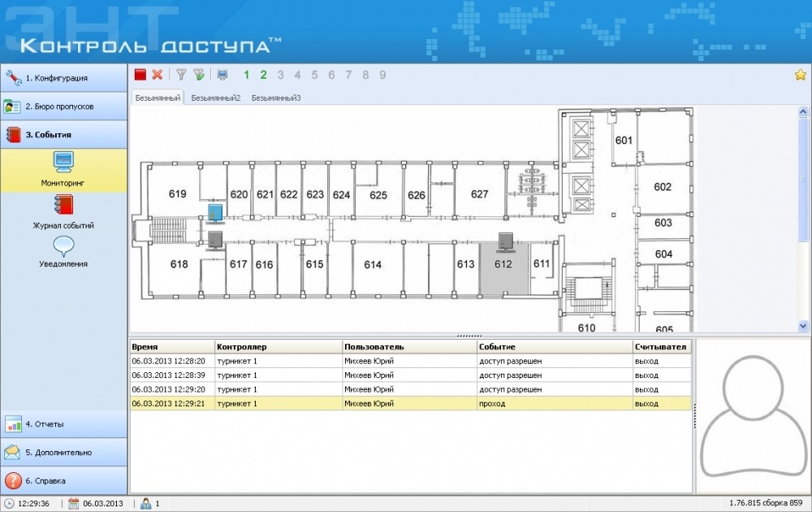Switch to layout number 5
This screenshot has width=812, height=512.
coord(314,75)
